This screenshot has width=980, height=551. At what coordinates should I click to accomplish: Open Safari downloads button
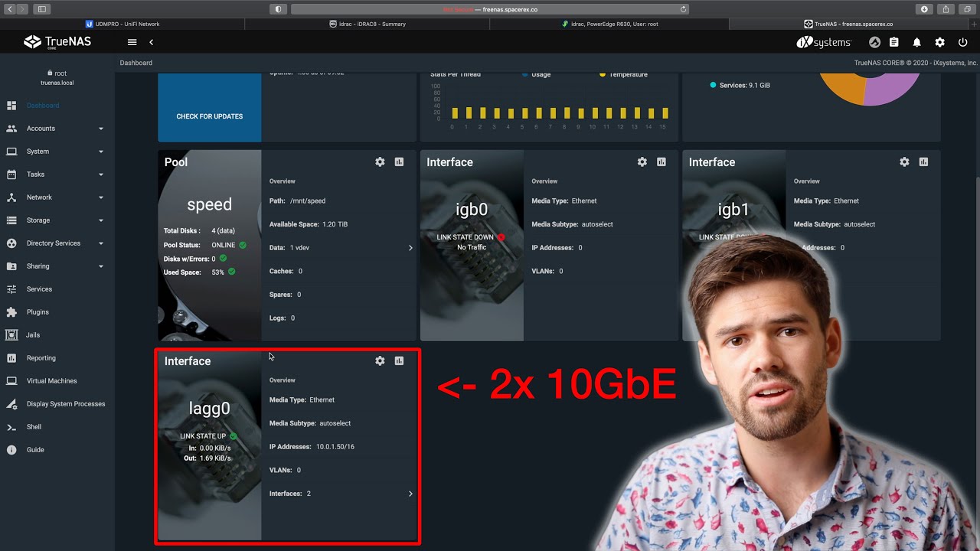[925, 9]
